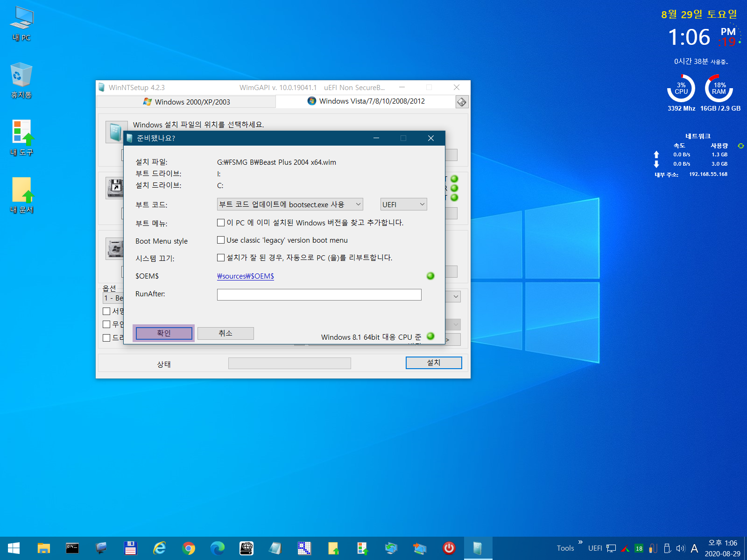Open the 내 문서 desktop icon
Viewport: 747px width, 560px height.
click(21, 195)
